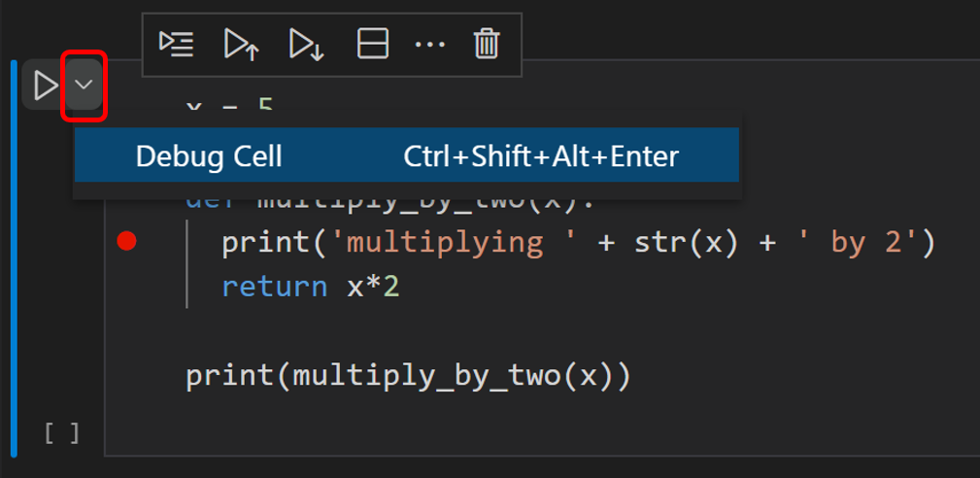Image resolution: width=980 pixels, height=478 pixels.
Task: Execute cells above using toolbar icon
Action: coord(241,45)
